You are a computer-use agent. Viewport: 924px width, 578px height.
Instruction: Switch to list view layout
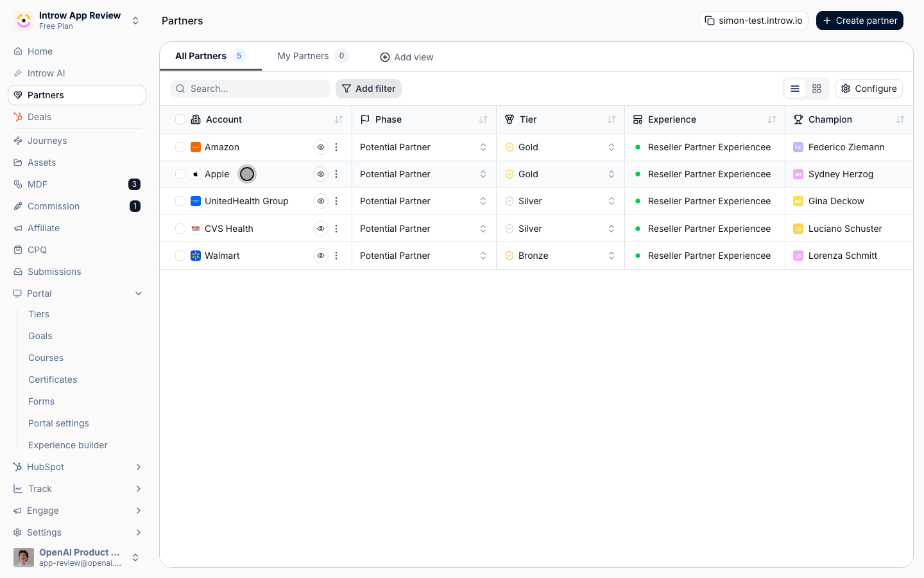pos(795,89)
